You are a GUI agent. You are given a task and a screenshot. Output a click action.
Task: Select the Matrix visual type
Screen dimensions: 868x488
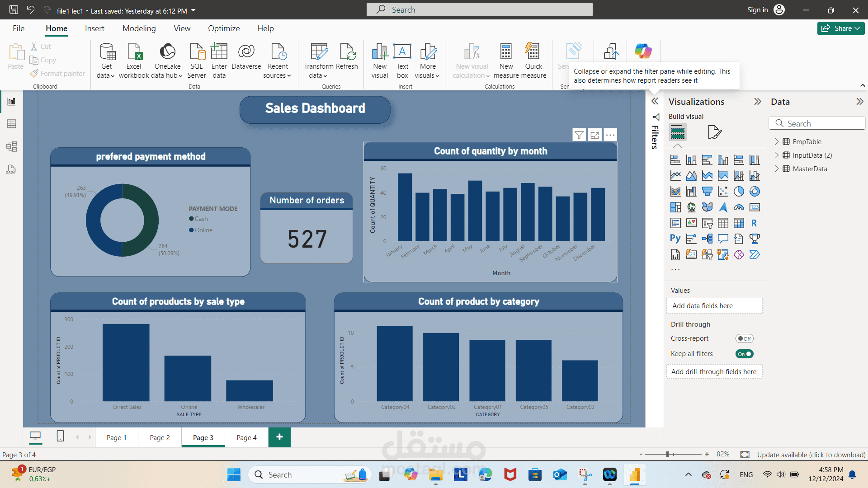739,223
